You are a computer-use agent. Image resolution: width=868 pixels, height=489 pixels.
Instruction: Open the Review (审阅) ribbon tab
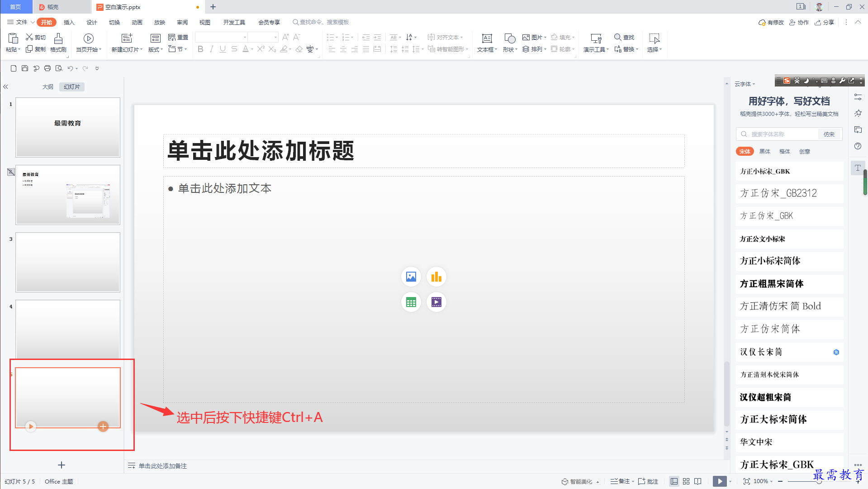click(x=182, y=22)
